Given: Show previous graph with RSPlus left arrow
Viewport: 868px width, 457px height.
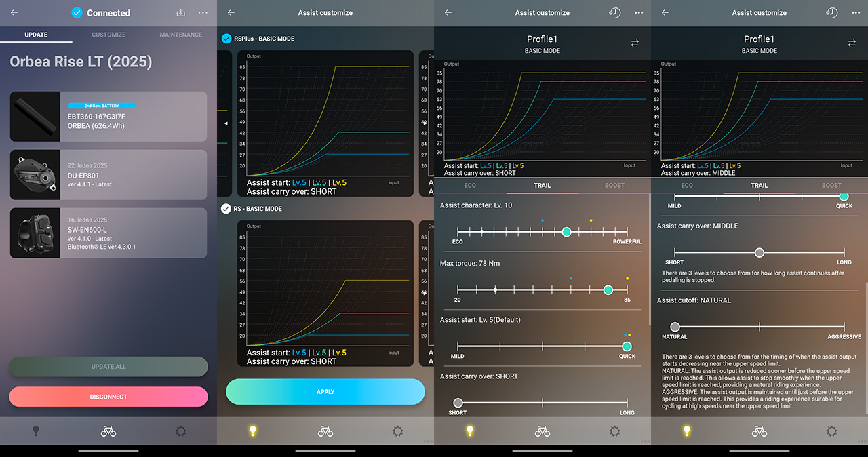Looking at the screenshot, I should [x=226, y=123].
